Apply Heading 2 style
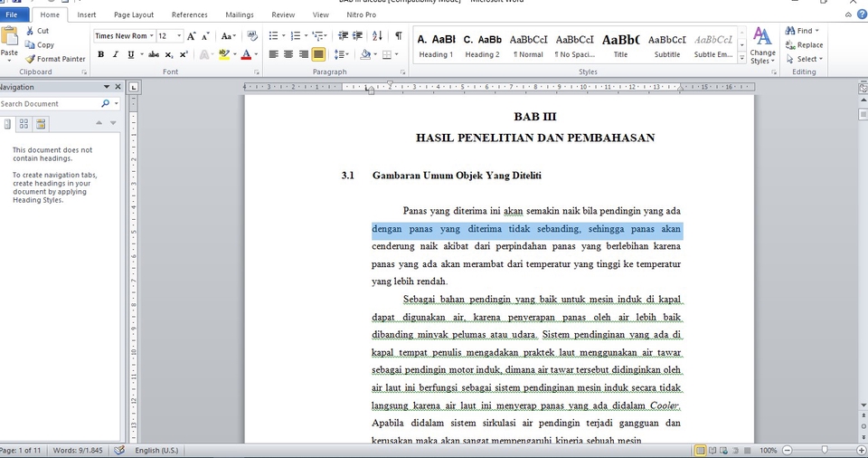This screenshot has height=458, width=868. pos(482,45)
